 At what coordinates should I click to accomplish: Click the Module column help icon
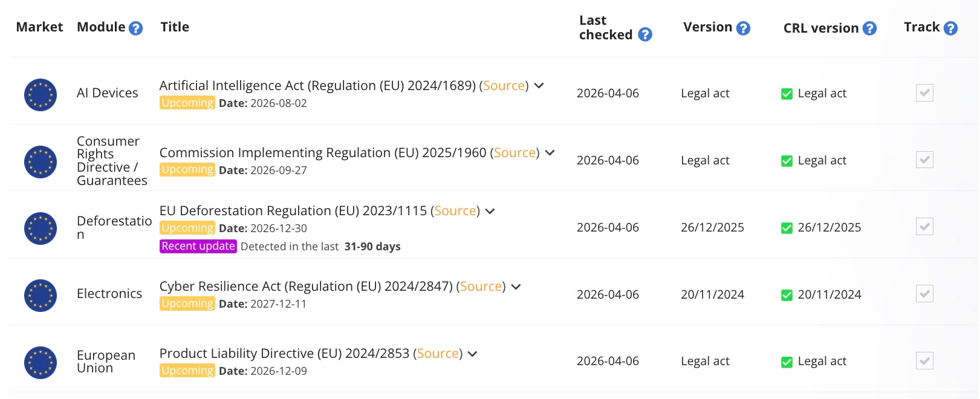[x=136, y=28]
